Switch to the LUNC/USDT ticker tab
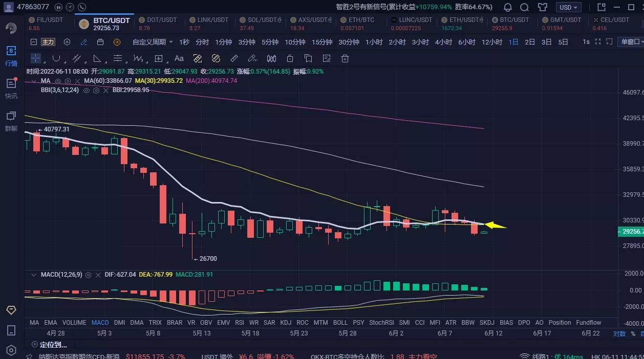Screen dimensions: 644x359 click(413, 24)
